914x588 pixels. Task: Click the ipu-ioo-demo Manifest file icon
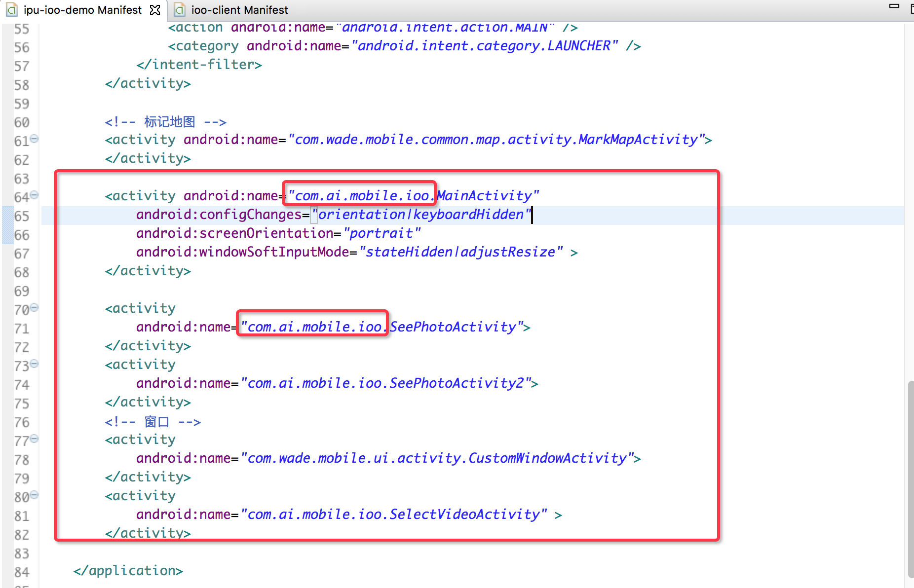12,10
